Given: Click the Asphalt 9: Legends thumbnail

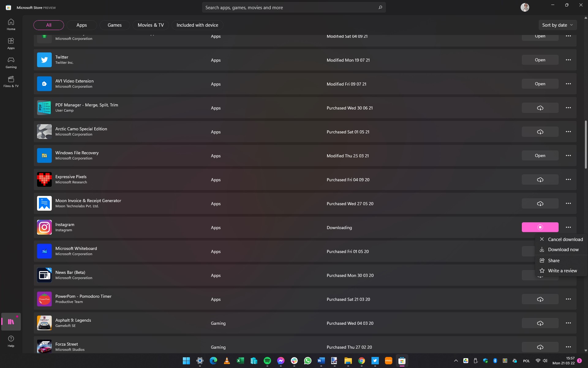Looking at the screenshot, I should point(44,323).
